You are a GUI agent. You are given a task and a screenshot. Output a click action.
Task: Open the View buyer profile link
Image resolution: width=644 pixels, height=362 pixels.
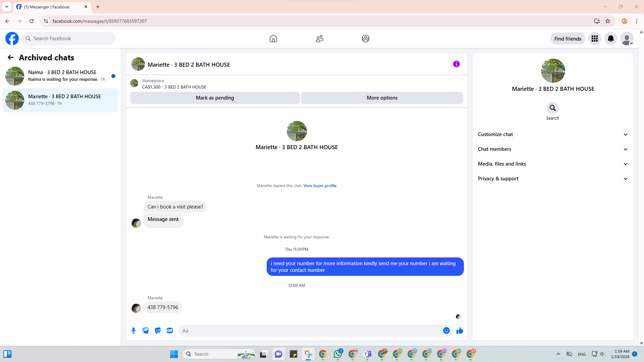[x=320, y=186]
